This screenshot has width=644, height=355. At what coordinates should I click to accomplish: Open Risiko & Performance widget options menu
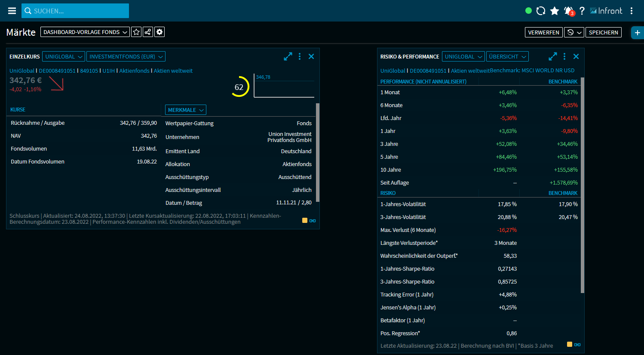coord(564,56)
